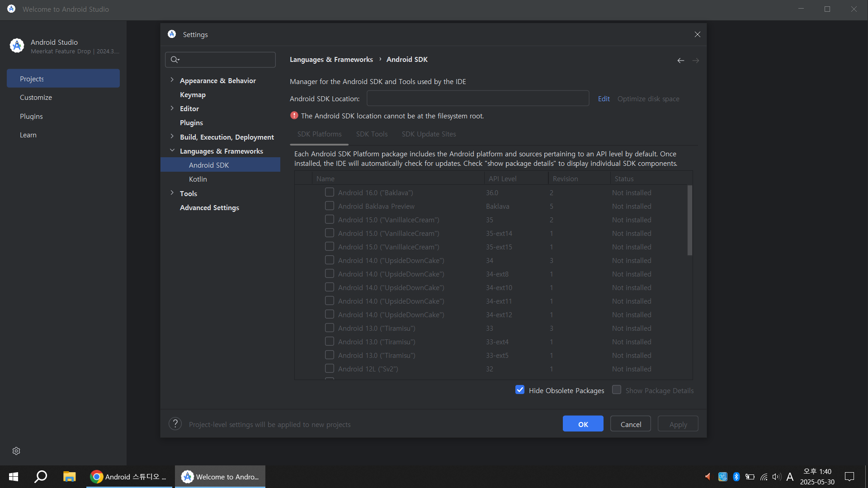Expand Appearance & Behavior settings
Image resolution: width=868 pixels, height=488 pixels.
tap(172, 80)
